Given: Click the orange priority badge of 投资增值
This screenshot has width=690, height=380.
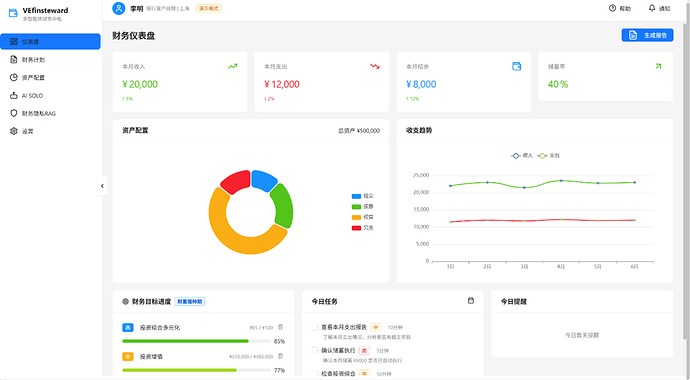Looking at the screenshot, I should click(128, 357).
